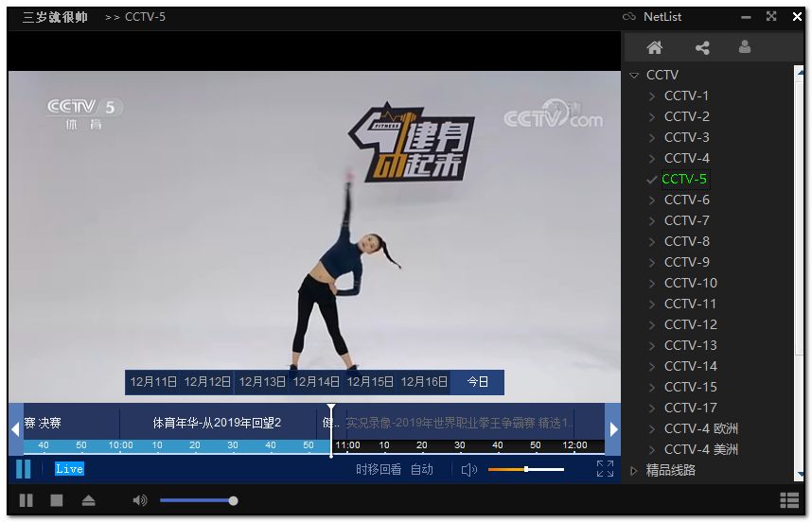This screenshot has height=522, width=812.
Task: Switch to CCTV-17 channel
Action: 690,408
